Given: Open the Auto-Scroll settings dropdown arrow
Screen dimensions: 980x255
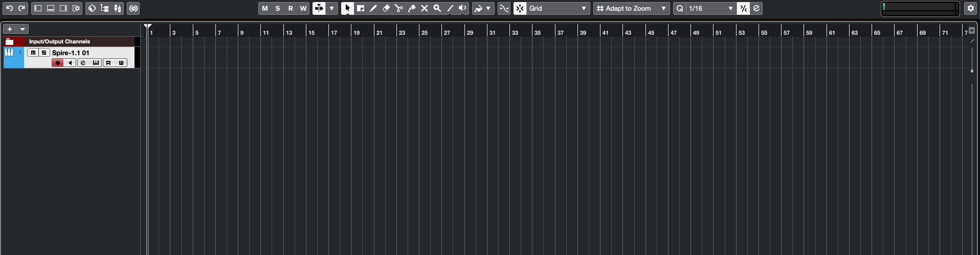Looking at the screenshot, I should [332, 8].
